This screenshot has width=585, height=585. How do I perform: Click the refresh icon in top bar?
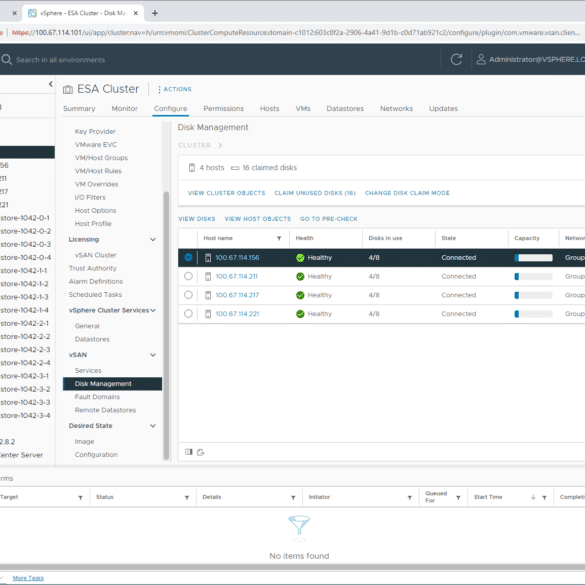point(456,59)
